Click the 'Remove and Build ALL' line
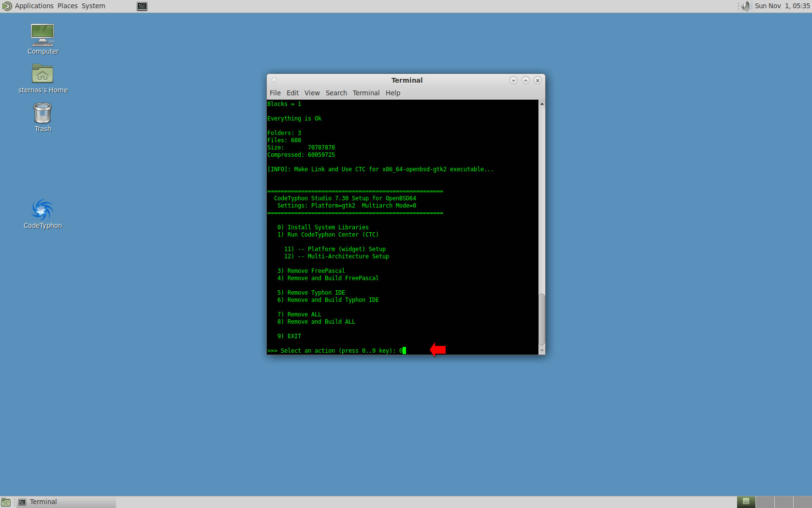 tap(316, 322)
